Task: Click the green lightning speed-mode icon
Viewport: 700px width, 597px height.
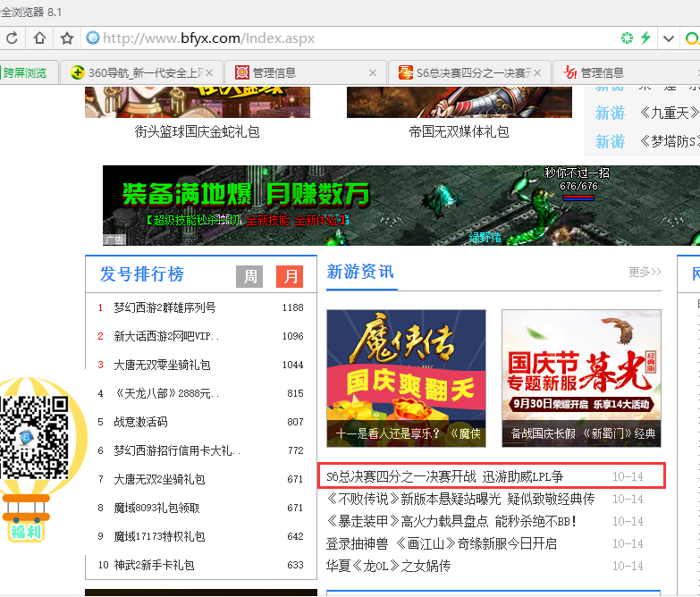Action: (645, 38)
